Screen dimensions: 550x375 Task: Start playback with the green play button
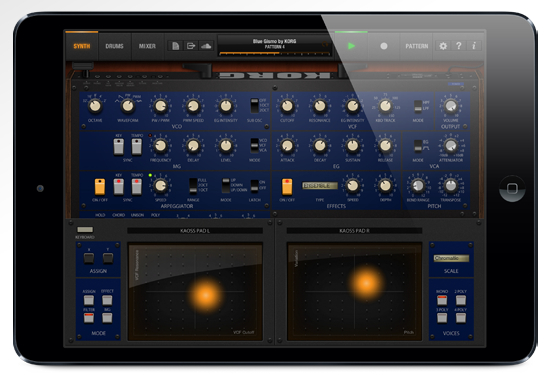351,46
